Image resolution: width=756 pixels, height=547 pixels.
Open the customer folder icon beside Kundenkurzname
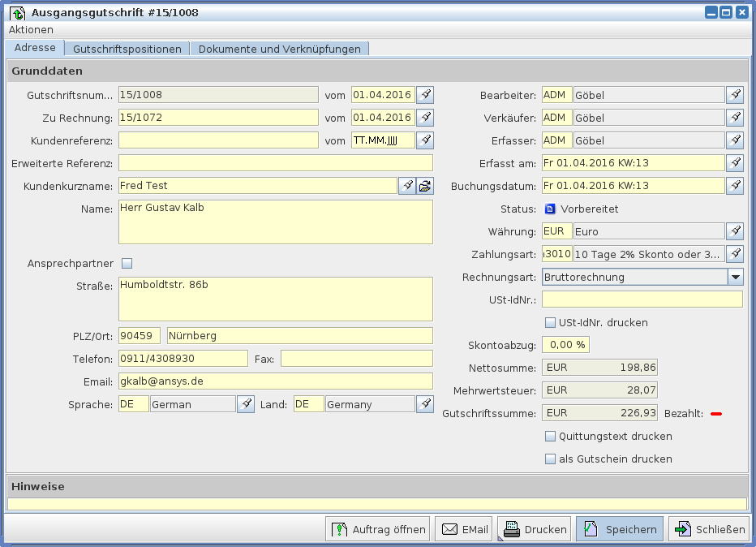425,186
